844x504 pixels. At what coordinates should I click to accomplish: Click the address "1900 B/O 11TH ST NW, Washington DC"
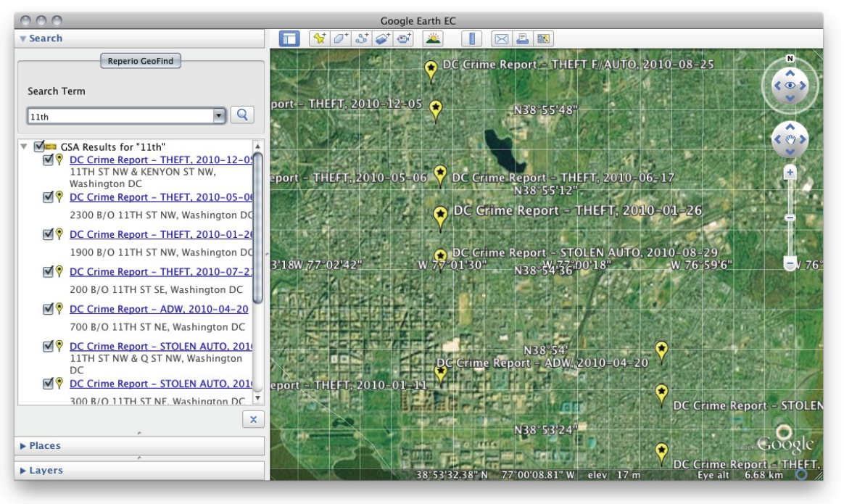click(x=161, y=252)
